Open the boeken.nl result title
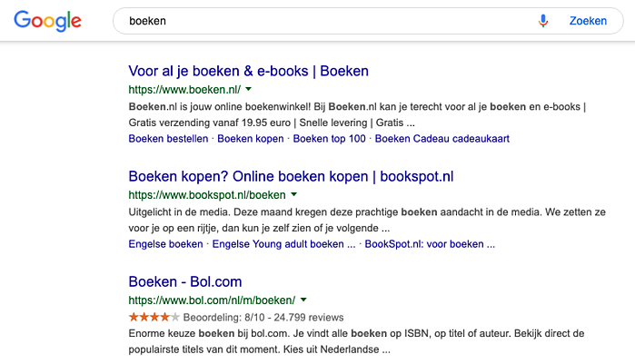 click(248, 71)
